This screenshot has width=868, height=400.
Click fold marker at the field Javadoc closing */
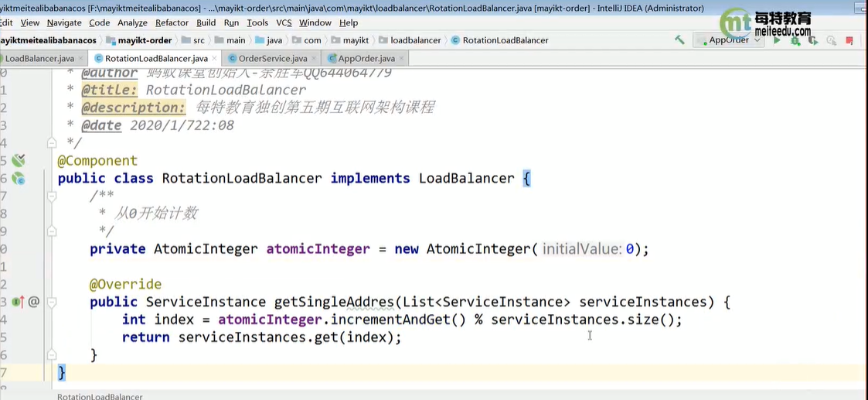52,231
